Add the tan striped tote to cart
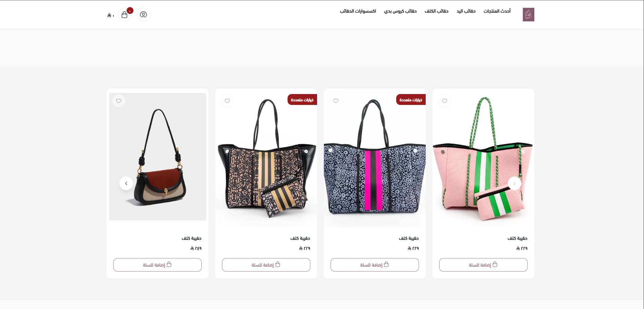 click(x=266, y=265)
